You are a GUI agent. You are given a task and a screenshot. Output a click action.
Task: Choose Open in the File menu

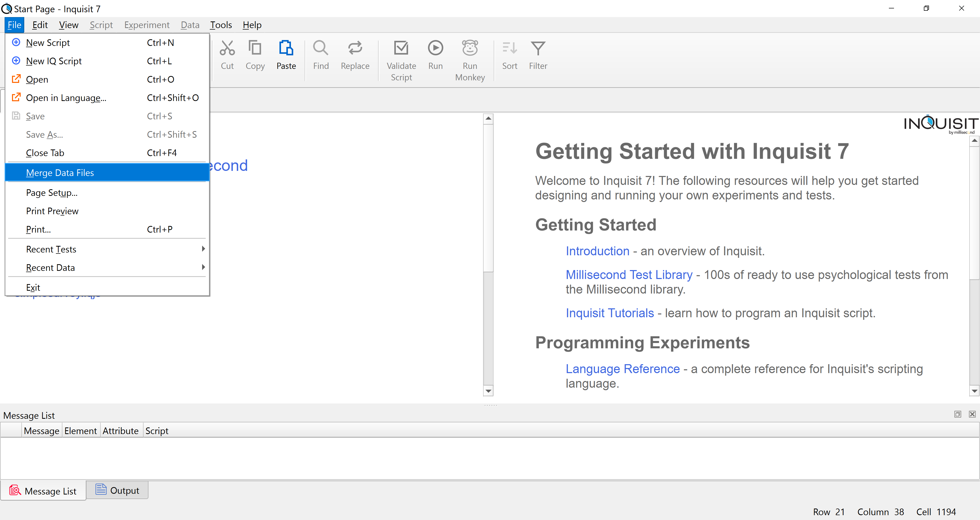[107, 79]
